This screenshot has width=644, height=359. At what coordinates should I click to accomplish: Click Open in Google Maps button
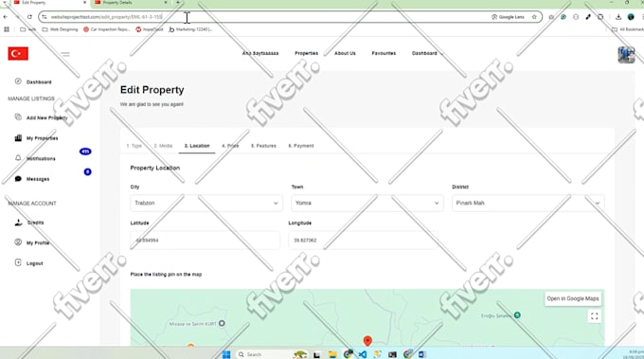click(x=573, y=298)
